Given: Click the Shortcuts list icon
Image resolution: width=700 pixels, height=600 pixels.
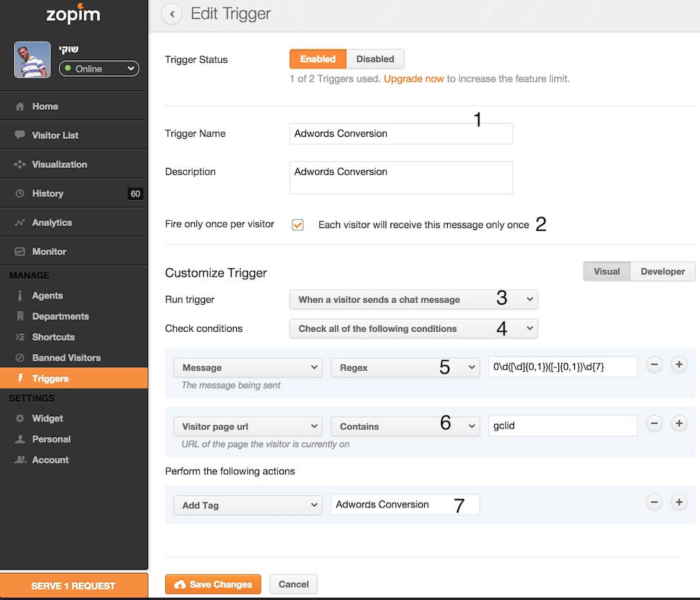Looking at the screenshot, I should (x=19, y=337).
